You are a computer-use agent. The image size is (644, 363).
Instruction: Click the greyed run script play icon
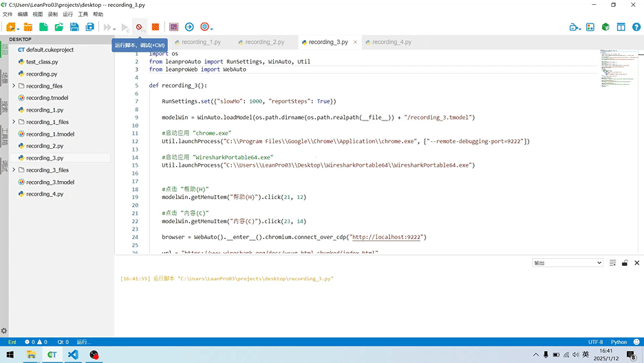tap(125, 28)
